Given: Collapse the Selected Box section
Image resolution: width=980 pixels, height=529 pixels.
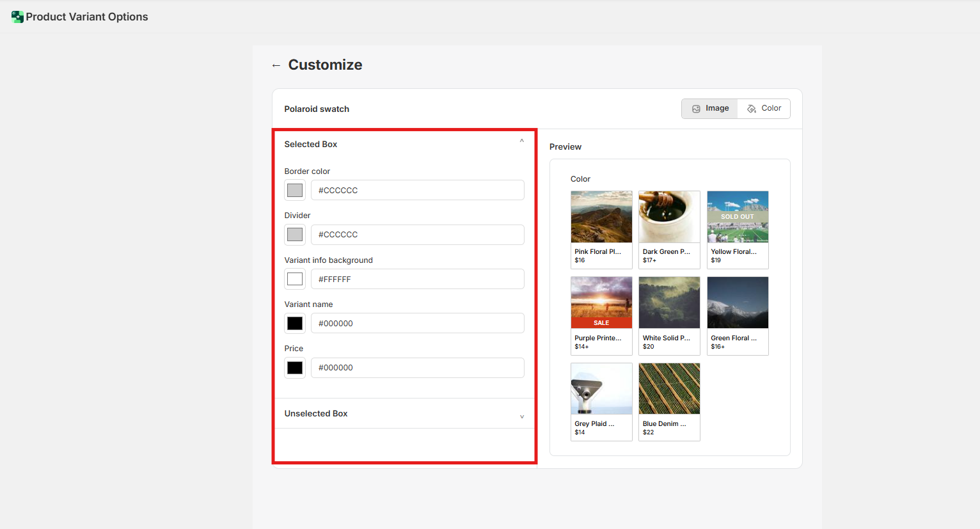Looking at the screenshot, I should pos(521,141).
